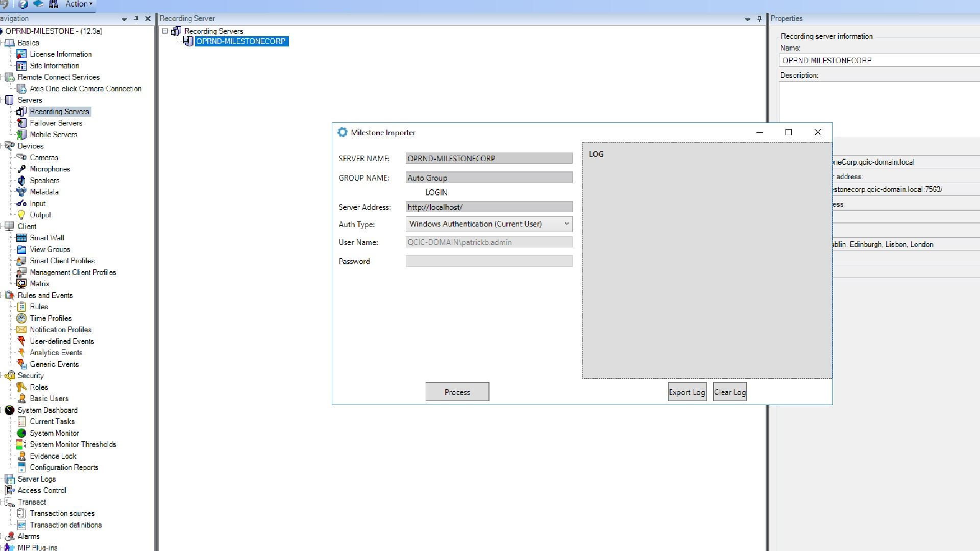Pin the Navigation pane
980x551 pixels.
pyautogui.click(x=136, y=18)
